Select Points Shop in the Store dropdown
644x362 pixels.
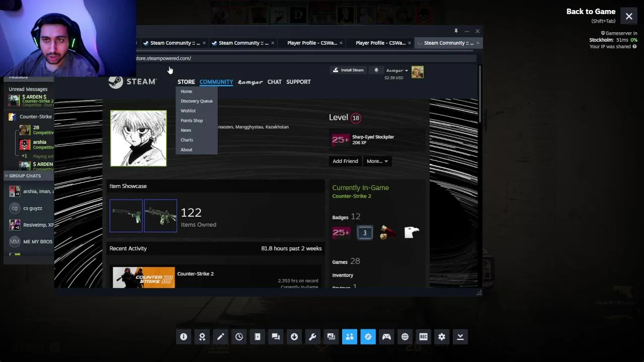[192, 121]
